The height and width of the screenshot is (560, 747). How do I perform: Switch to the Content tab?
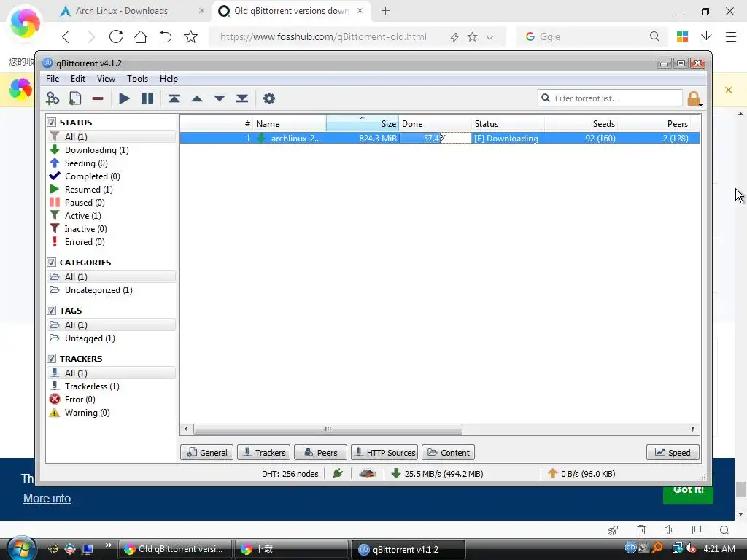pyautogui.click(x=448, y=452)
